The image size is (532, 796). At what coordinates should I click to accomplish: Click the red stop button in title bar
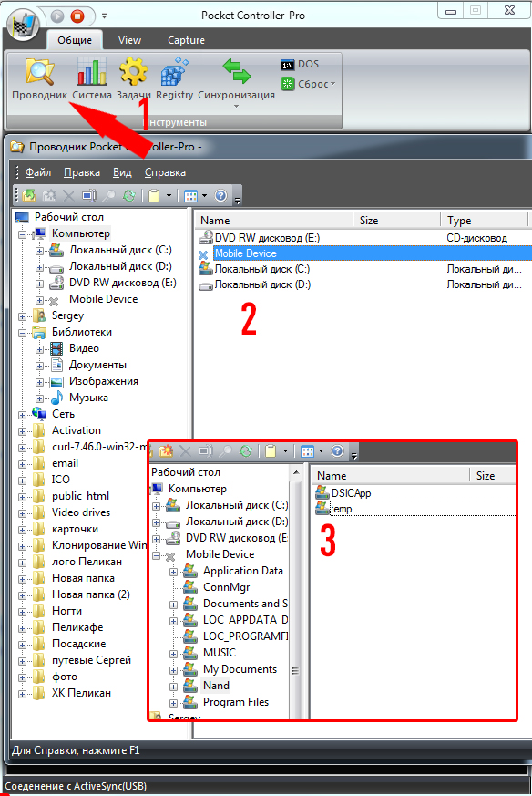77,16
